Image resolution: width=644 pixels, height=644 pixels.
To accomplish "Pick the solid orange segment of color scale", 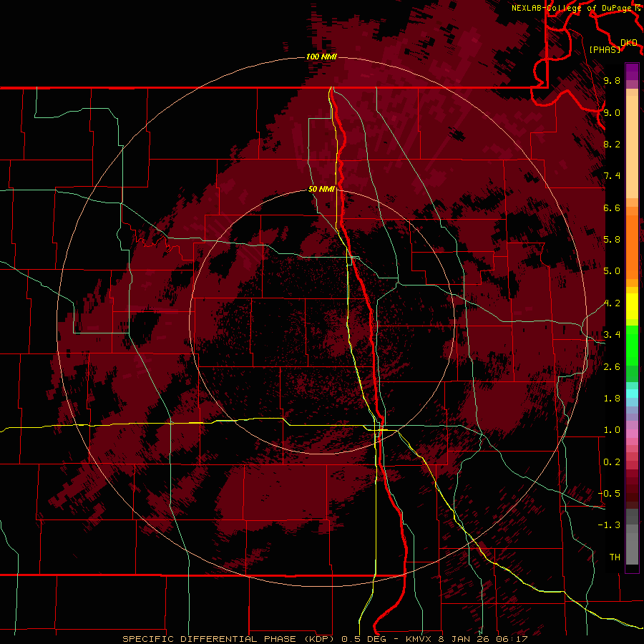I will click(632, 247).
